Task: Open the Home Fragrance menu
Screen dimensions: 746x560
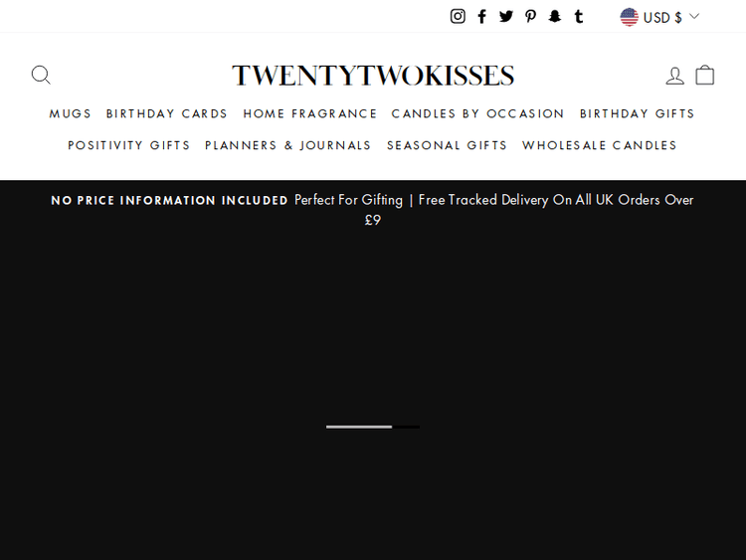Action: (x=310, y=113)
